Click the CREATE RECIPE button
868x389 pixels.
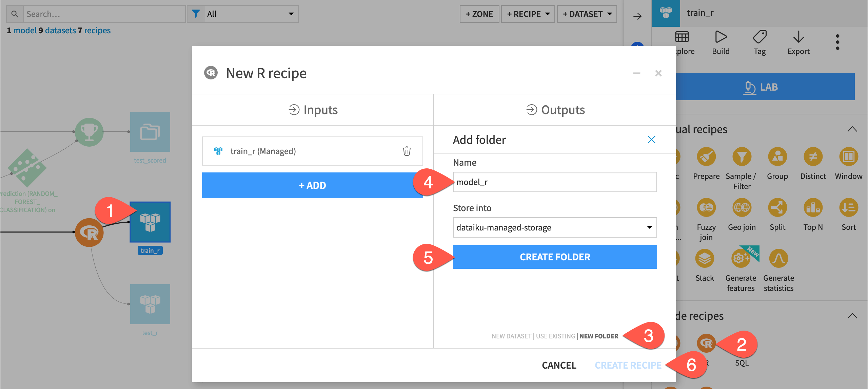tap(628, 365)
